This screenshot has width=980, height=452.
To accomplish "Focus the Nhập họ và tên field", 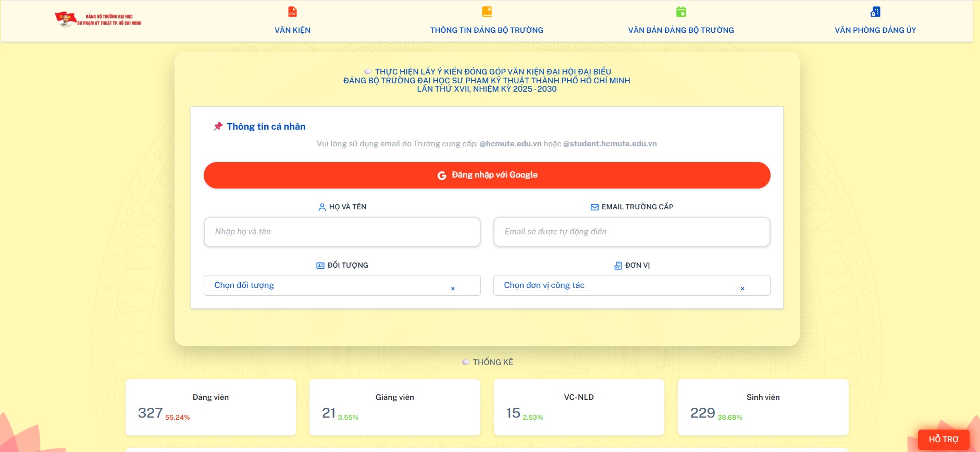I will [342, 232].
